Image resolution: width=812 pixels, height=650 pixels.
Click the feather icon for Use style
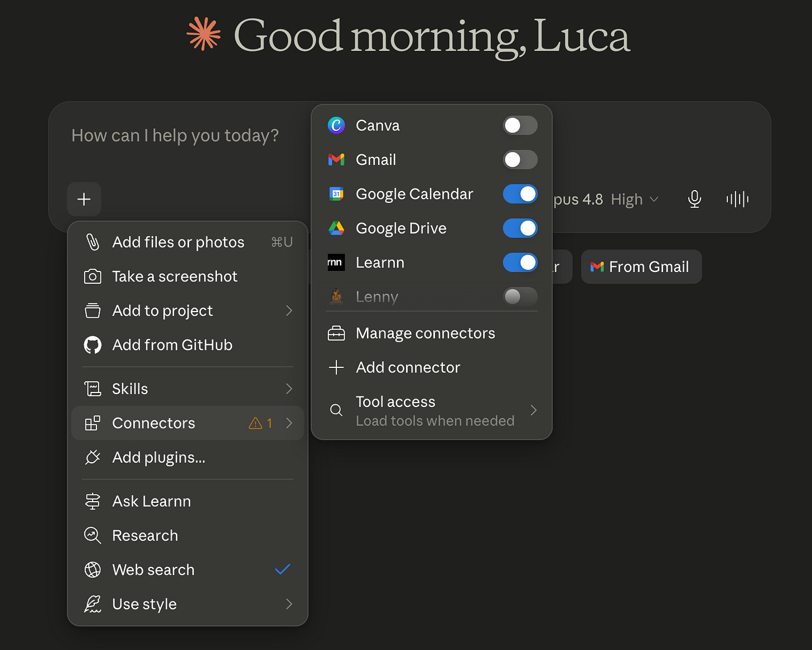pyautogui.click(x=93, y=604)
